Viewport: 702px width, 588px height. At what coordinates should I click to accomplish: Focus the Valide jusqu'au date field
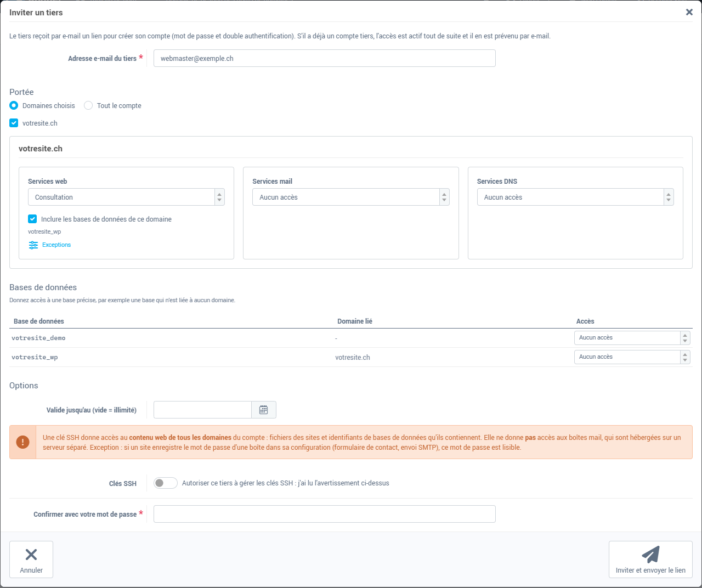[x=202, y=410]
